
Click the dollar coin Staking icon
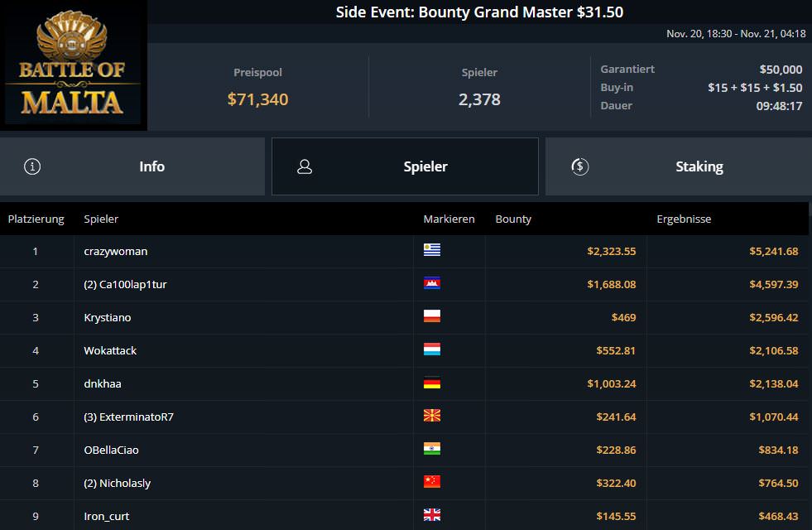tap(580, 166)
